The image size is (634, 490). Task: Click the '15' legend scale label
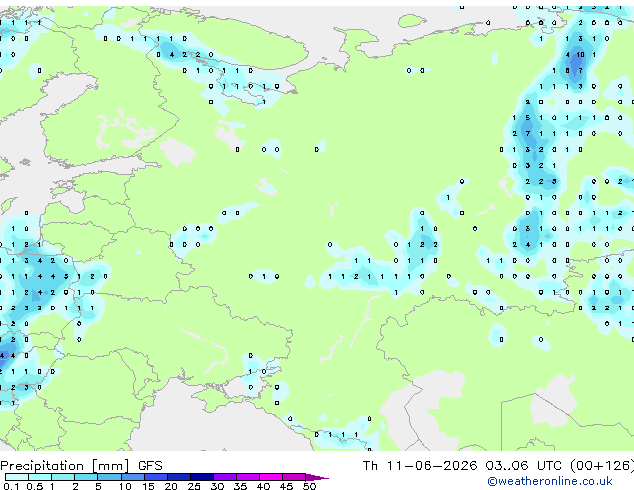coord(148,486)
